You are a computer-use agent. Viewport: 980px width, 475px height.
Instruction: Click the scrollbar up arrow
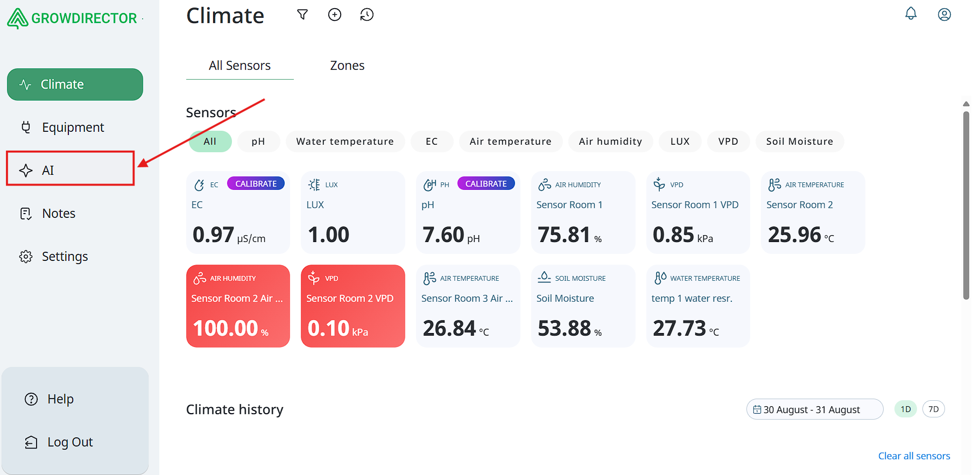[966, 104]
